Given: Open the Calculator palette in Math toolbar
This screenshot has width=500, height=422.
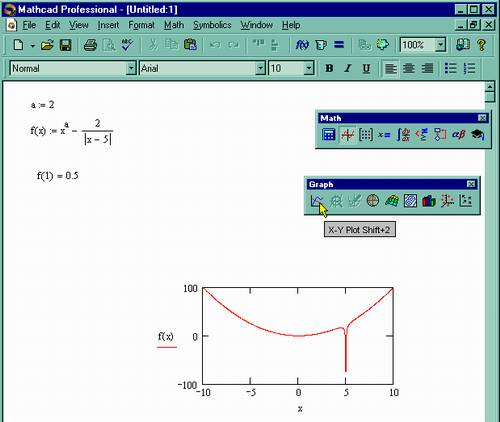Looking at the screenshot, I should tap(329, 135).
